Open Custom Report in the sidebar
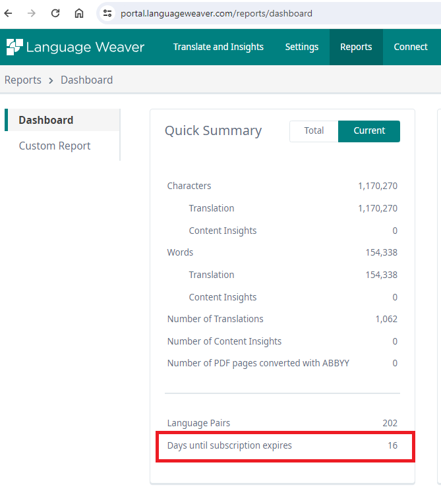Viewport: 441px width, 504px height. [55, 146]
